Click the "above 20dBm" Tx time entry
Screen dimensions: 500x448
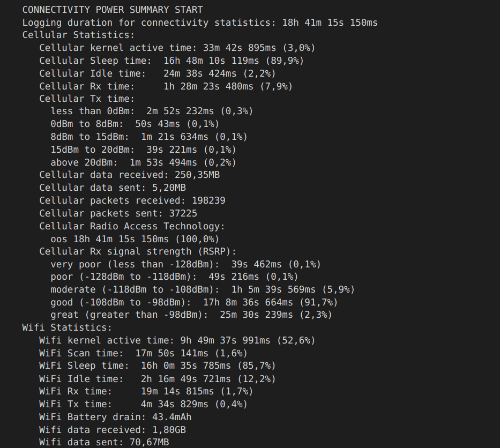point(143,162)
